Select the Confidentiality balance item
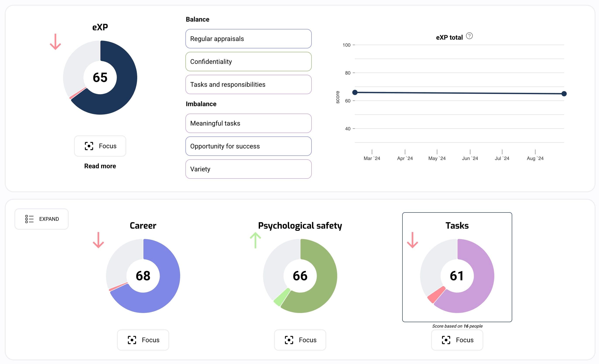 pos(248,61)
